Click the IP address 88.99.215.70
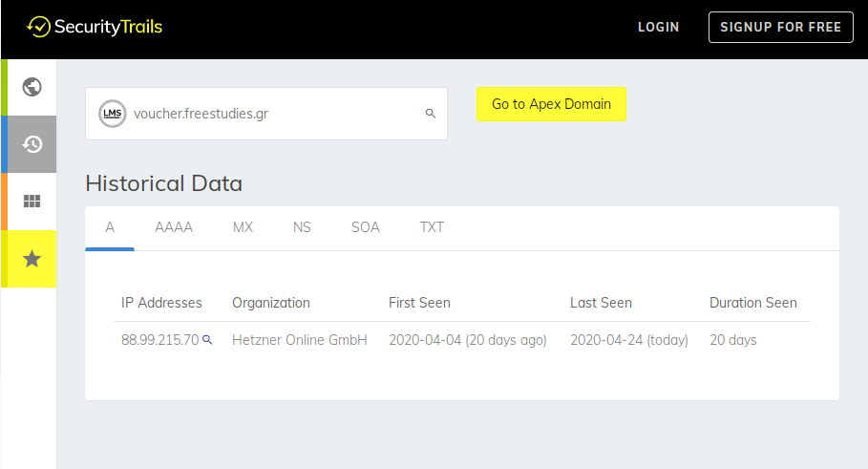Screen dimensions: 868x469 pyautogui.click(x=160, y=340)
